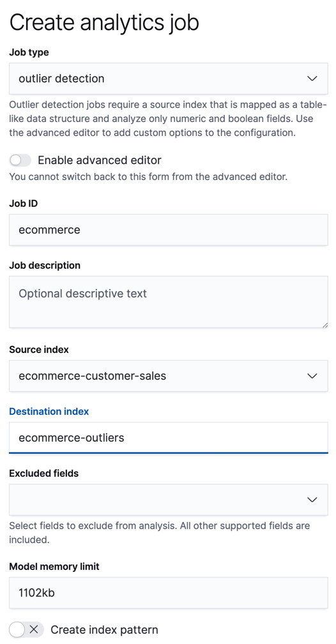Open the Job type dropdown
This screenshot has height=644, width=336.
point(168,79)
